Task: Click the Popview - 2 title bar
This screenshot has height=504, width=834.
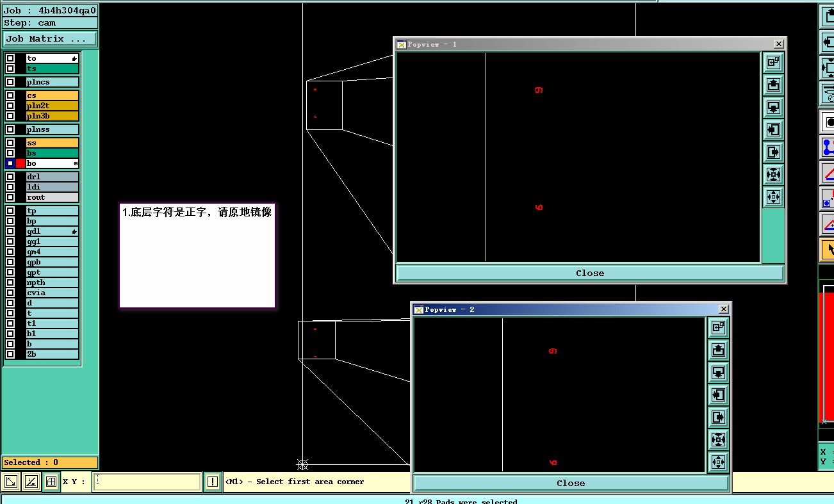Action: click(570, 309)
